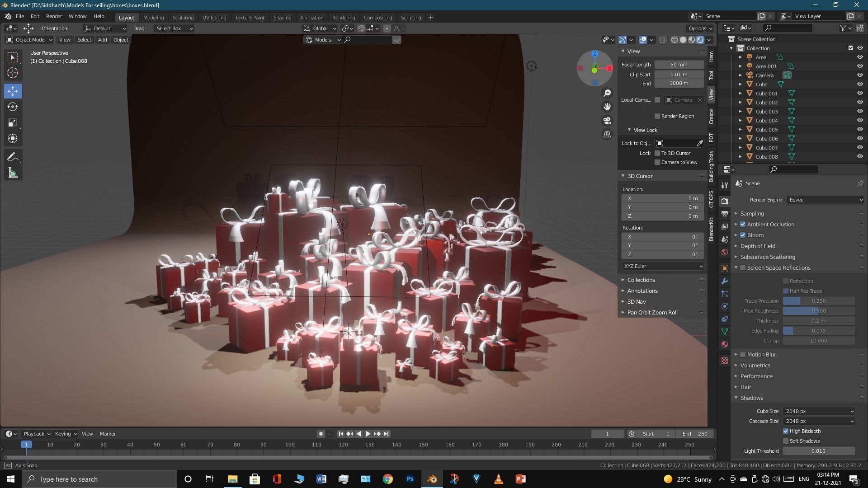Screen dimensions: 868x488
Task: Open Drag Select Box dropdown
Action: (174, 28)
